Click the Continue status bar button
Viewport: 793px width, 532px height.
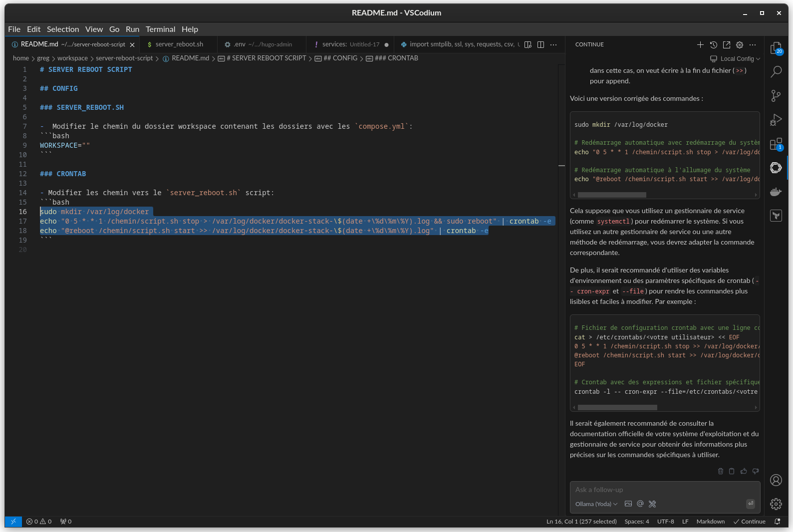point(749,522)
